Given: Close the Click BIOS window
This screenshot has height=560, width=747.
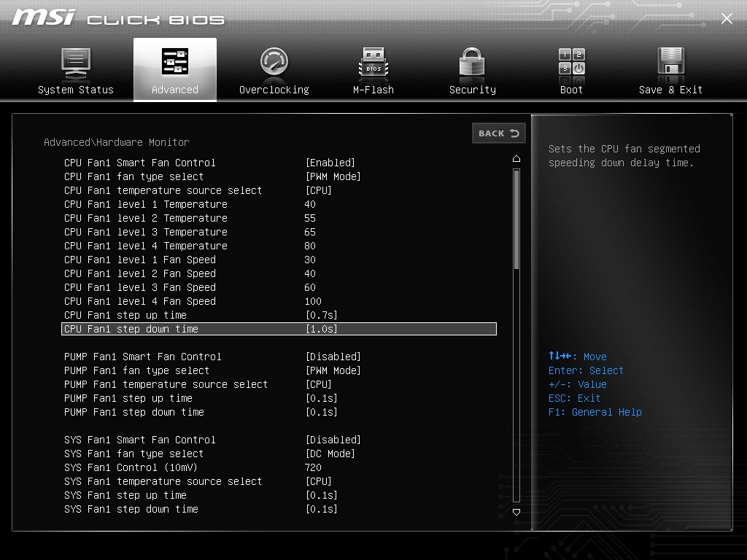Looking at the screenshot, I should click(727, 18).
